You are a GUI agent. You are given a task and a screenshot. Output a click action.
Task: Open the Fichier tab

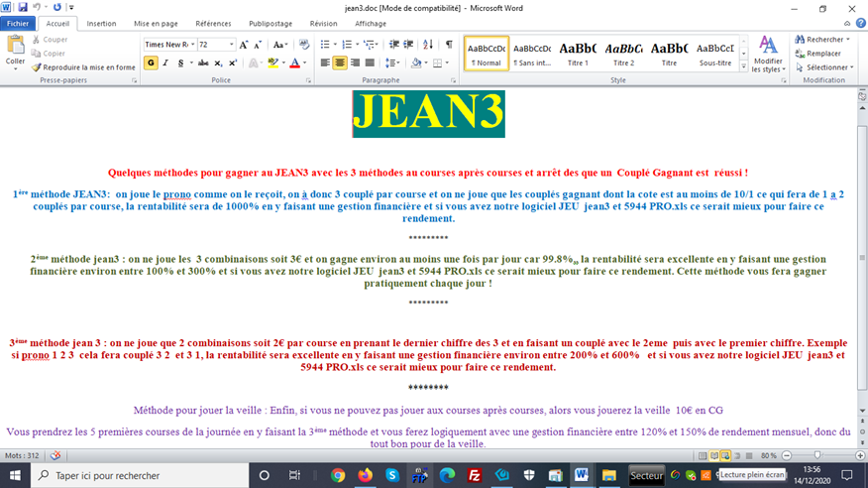[x=18, y=23]
